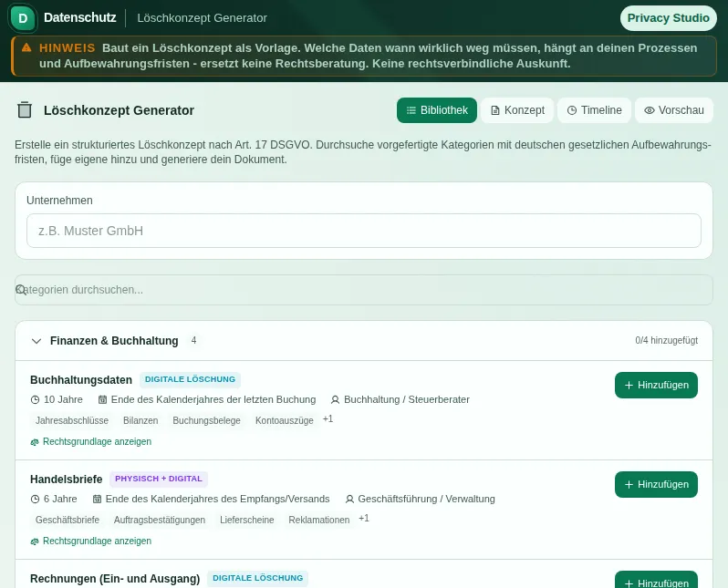Click the trash can icon beside Löschkonzept Generator
Viewport: 728px width, 588px height.
click(x=25, y=110)
